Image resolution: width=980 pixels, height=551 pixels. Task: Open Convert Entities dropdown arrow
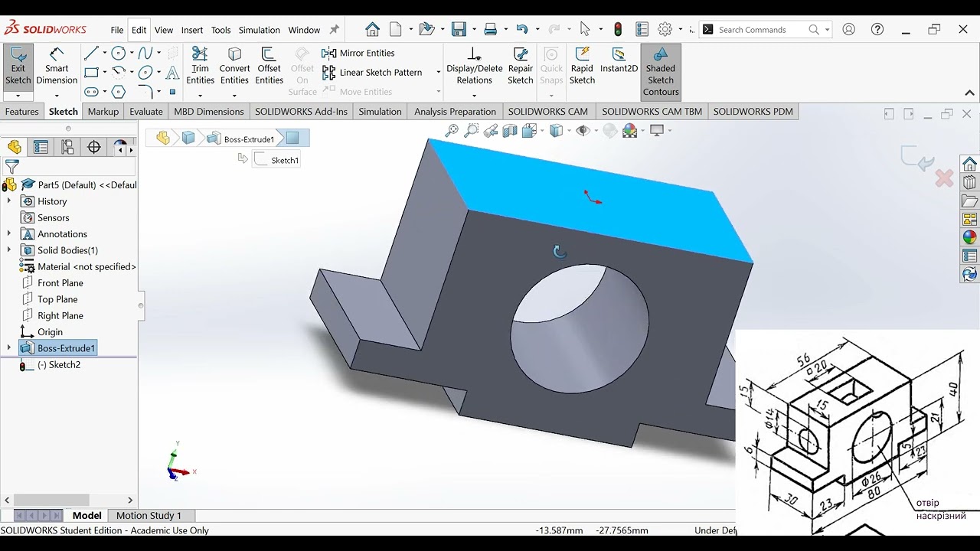[x=234, y=96]
